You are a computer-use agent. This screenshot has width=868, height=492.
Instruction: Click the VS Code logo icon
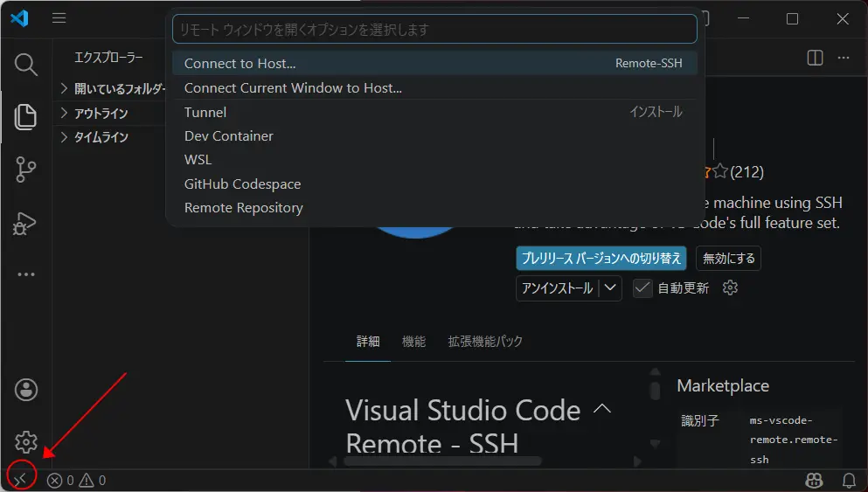[19, 18]
